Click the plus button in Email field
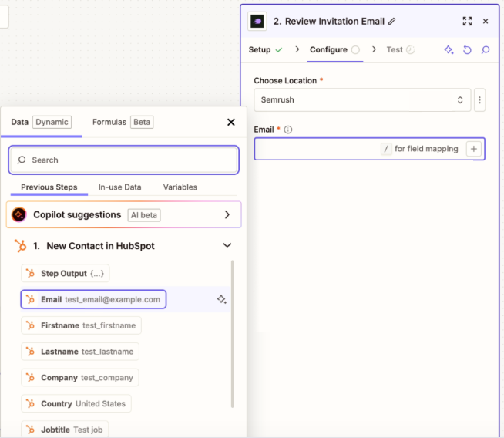The image size is (504, 438). pyautogui.click(x=473, y=149)
